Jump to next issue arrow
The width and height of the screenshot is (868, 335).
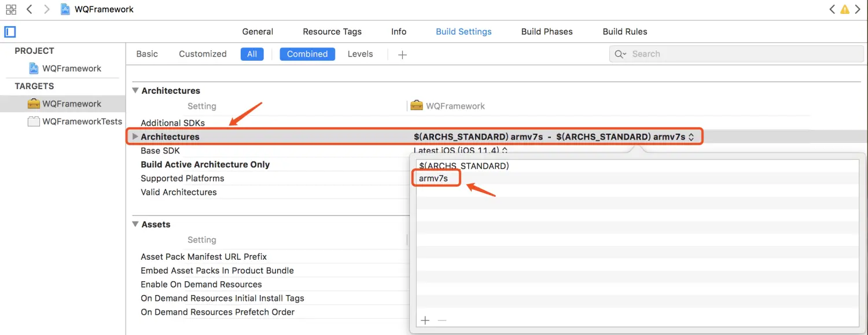click(x=858, y=9)
